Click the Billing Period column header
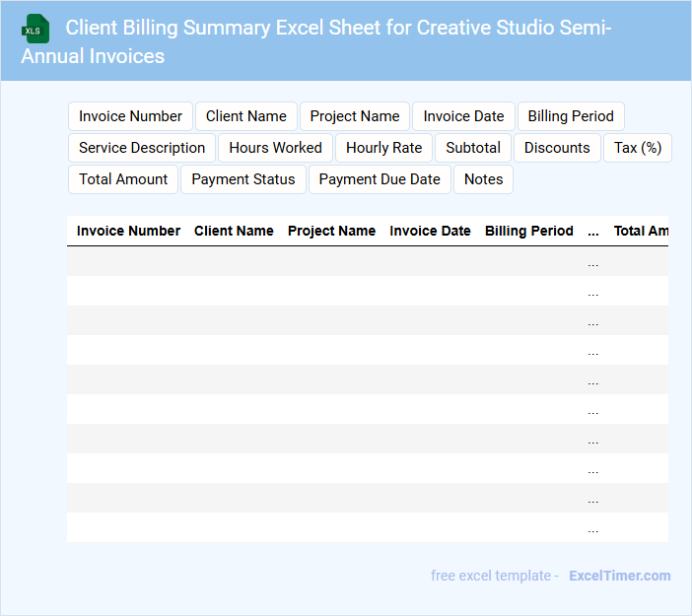Image resolution: width=692 pixels, height=616 pixels. (x=528, y=231)
